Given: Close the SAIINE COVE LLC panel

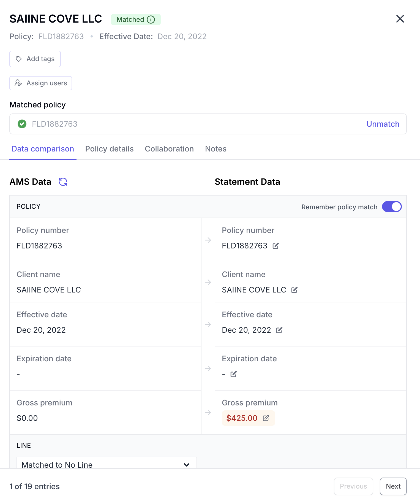Looking at the screenshot, I should (400, 19).
